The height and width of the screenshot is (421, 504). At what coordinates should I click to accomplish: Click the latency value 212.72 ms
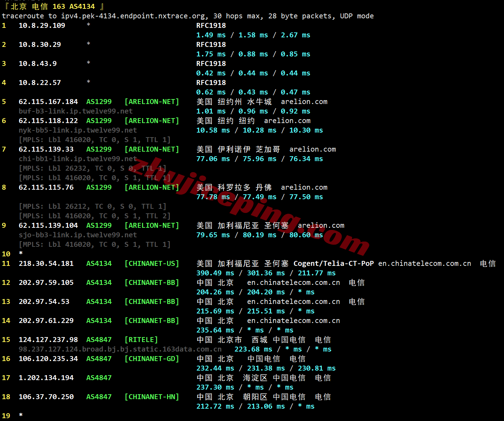point(215,406)
